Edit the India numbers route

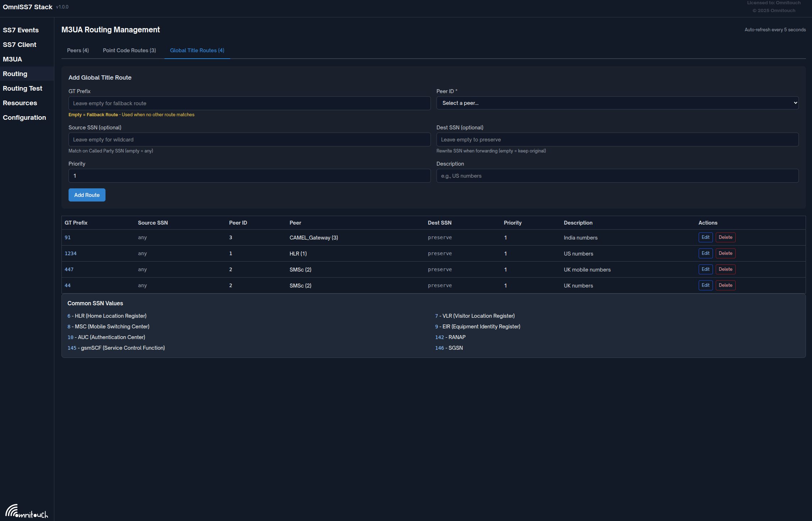click(705, 237)
